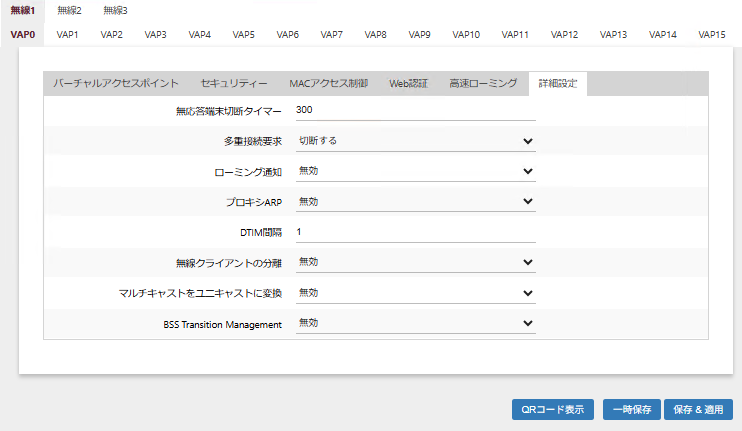Go to the 高速ローミング tab

(483, 83)
